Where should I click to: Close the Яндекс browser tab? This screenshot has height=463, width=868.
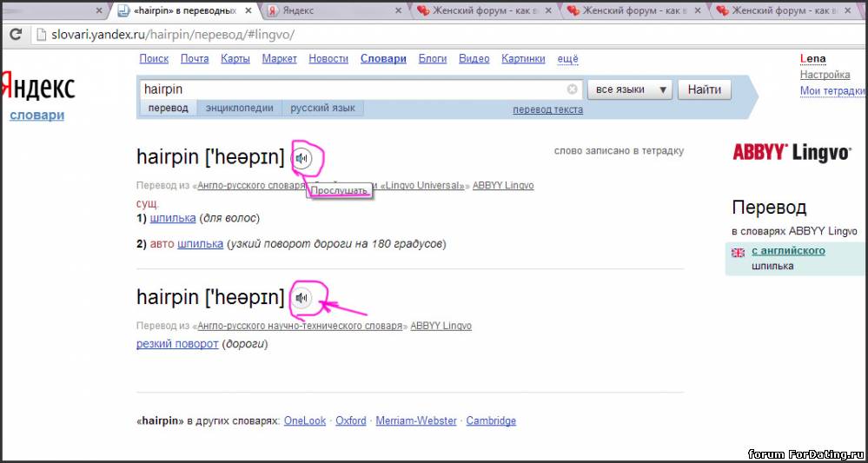(x=400, y=10)
